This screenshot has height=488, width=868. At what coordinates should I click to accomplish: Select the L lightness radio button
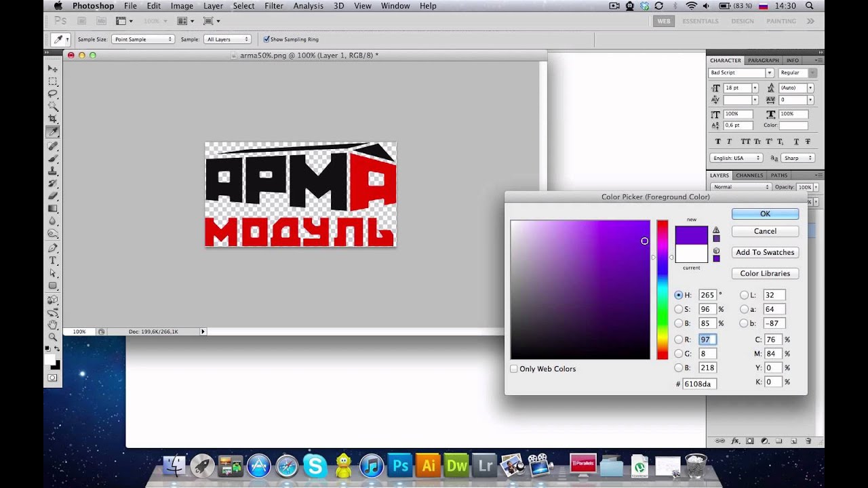tap(744, 296)
